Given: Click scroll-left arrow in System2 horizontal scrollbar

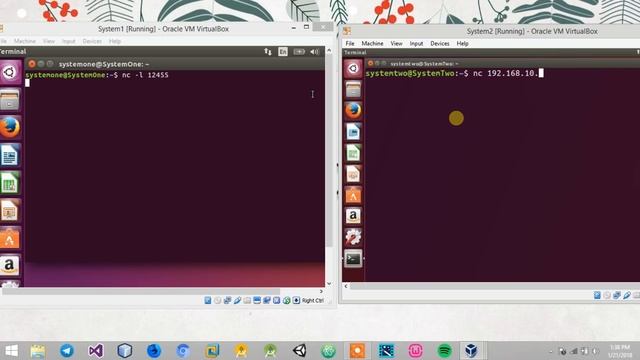Looking at the screenshot, I should 346,286.
